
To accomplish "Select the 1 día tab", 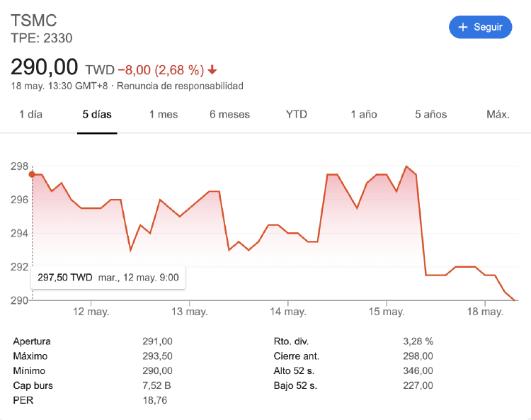I will click(x=30, y=114).
